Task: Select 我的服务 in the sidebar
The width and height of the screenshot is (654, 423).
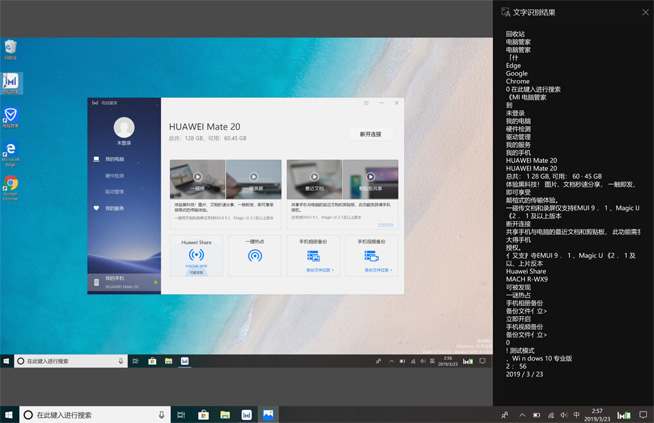Action: click(x=114, y=208)
